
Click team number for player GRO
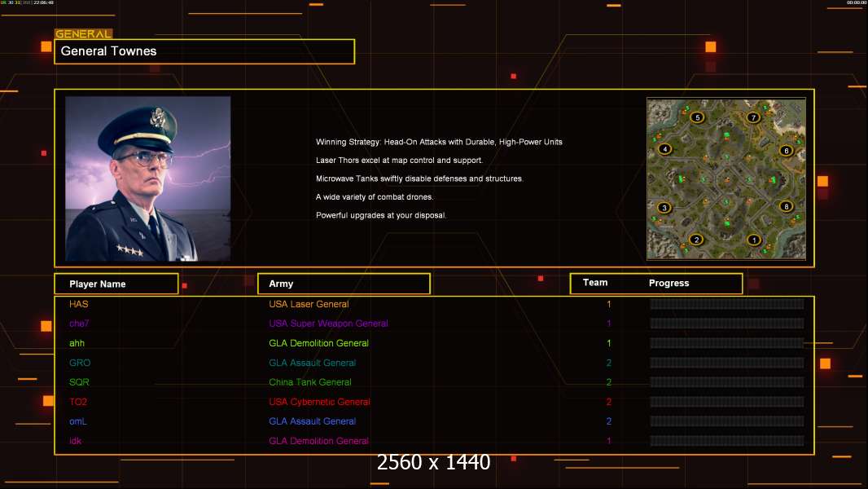(x=609, y=363)
